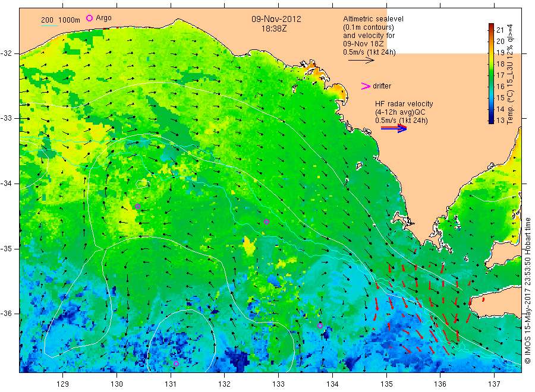
Task: Click the magenta drifter chevron symbol in legend
Action: [x=366, y=86]
